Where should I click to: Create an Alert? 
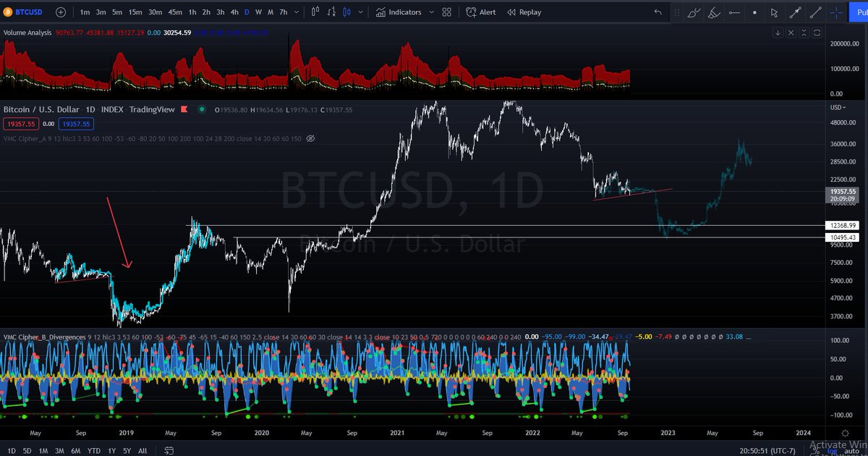click(x=480, y=12)
